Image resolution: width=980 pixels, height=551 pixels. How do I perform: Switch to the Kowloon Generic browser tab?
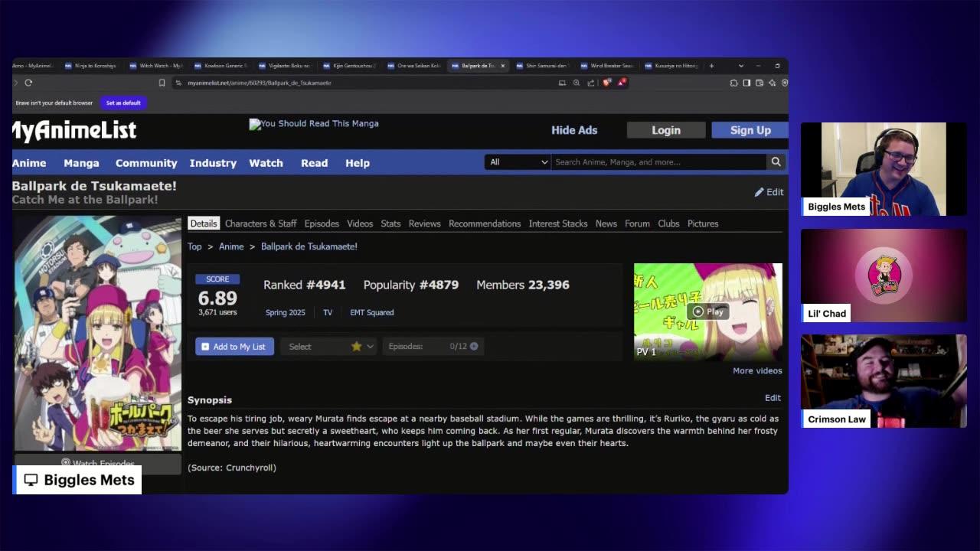(x=220, y=66)
